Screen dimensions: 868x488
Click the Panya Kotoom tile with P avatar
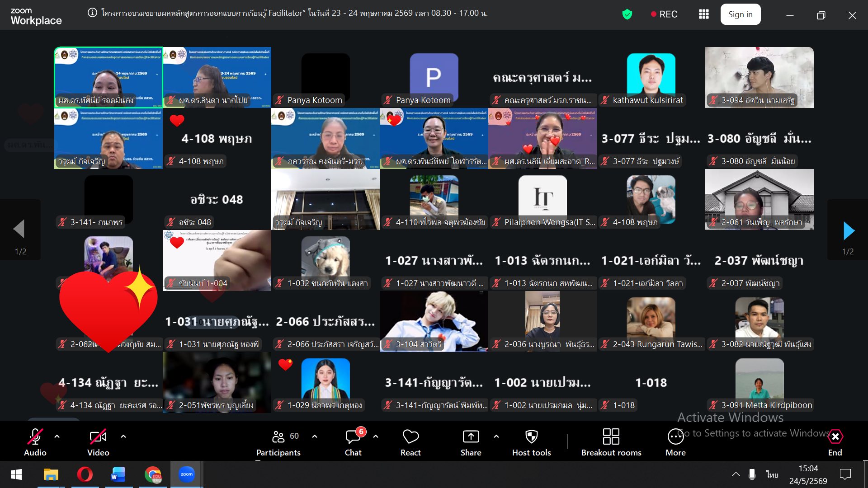(434, 77)
